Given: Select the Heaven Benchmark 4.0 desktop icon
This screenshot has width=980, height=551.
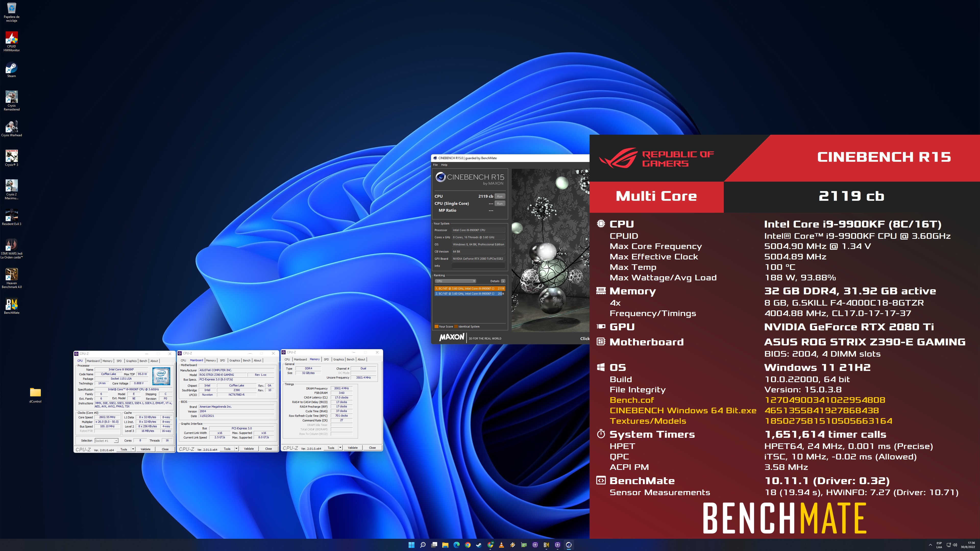Looking at the screenshot, I should pos(11,278).
